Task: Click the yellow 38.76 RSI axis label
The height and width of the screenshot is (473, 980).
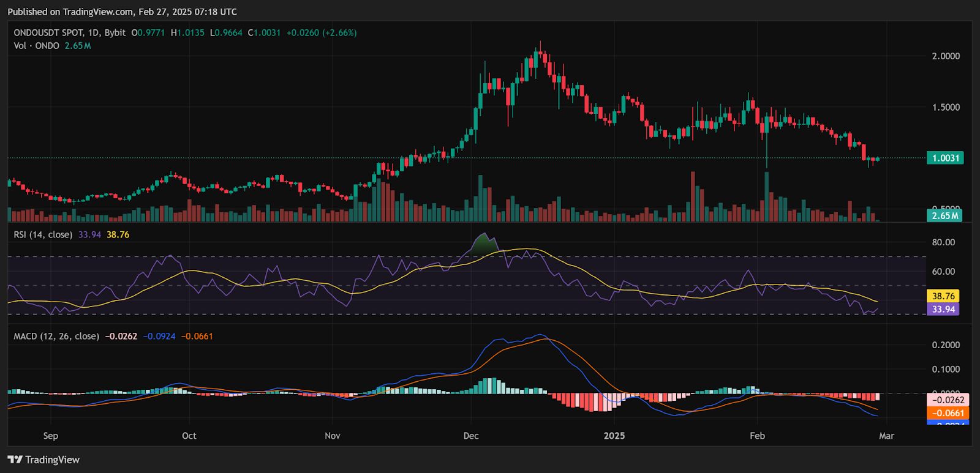Action: (x=943, y=296)
